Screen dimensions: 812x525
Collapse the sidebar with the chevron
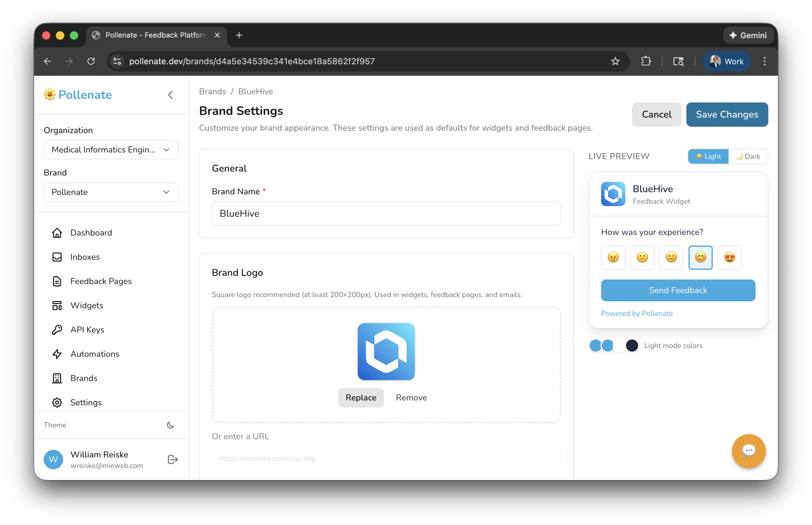[x=171, y=95]
